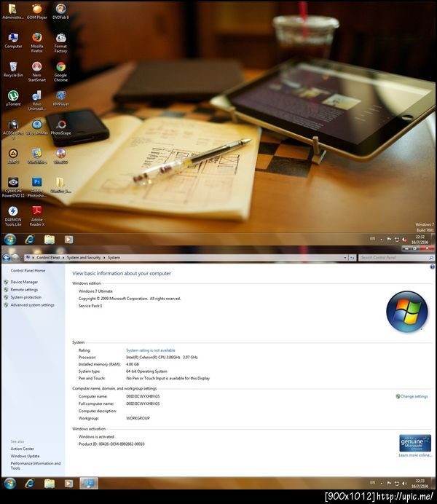
Task: Launch Media Player from the 22:32 taskbar
Action: click(68, 240)
